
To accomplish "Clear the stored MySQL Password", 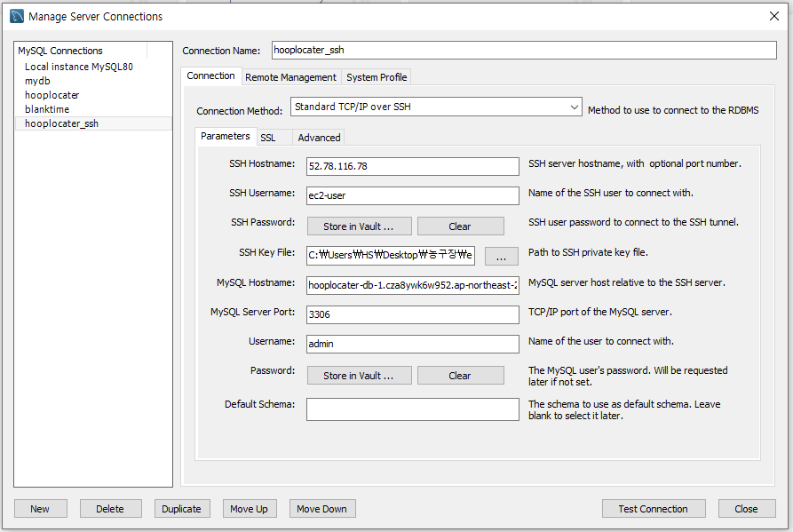I will [x=460, y=376].
